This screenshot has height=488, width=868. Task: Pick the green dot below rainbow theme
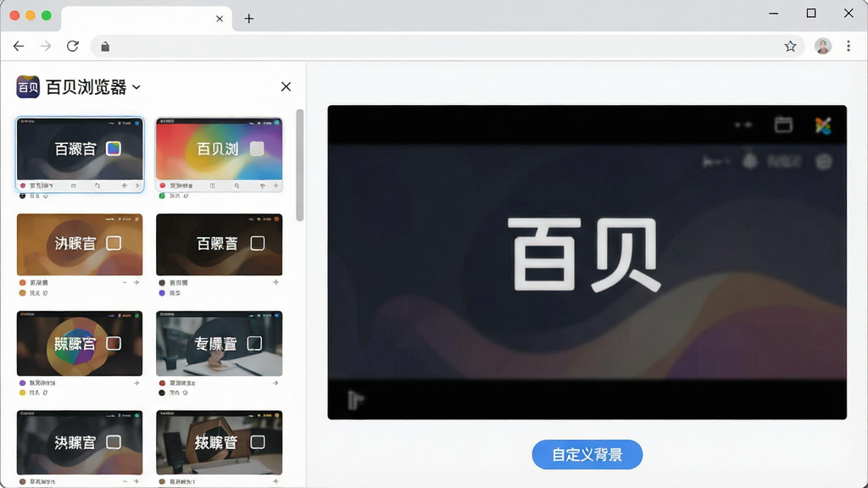click(162, 196)
